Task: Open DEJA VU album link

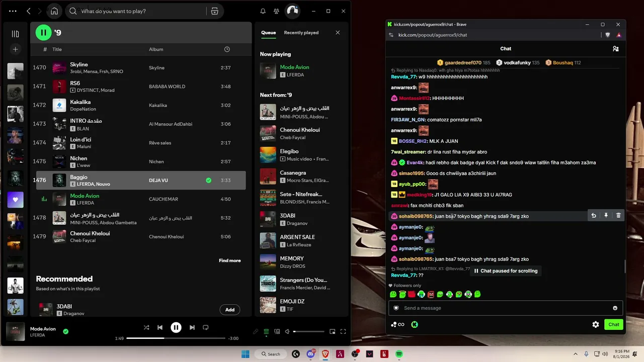Action: tap(158, 180)
